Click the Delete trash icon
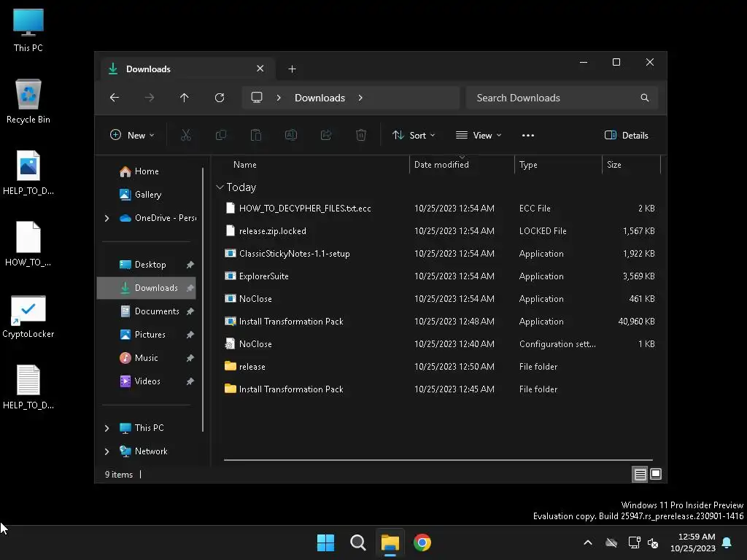The image size is (747, 560). point(361,135)
